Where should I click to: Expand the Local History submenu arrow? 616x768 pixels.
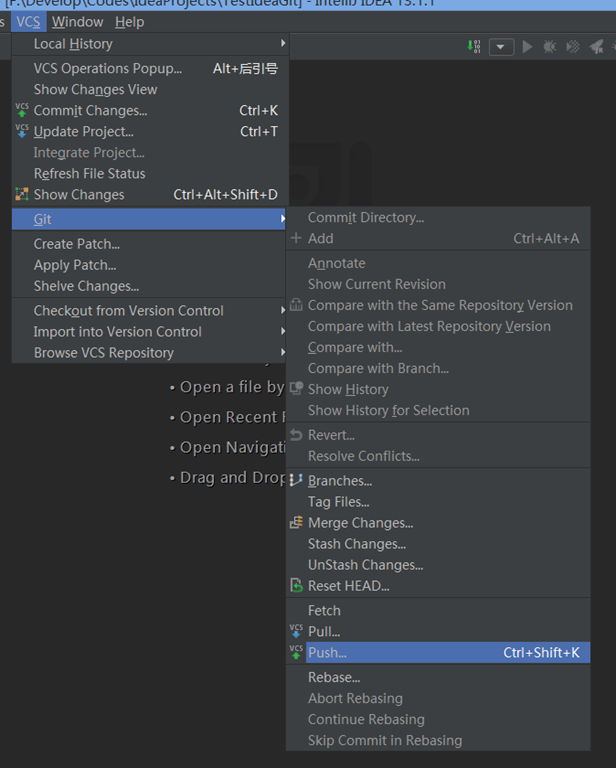[283, 44]
